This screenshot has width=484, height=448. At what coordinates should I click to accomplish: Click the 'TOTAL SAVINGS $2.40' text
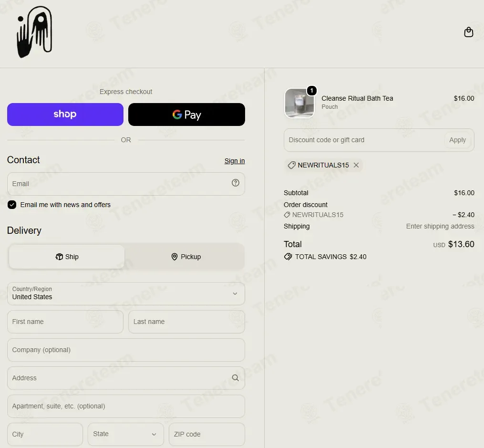tap(330, 257)
